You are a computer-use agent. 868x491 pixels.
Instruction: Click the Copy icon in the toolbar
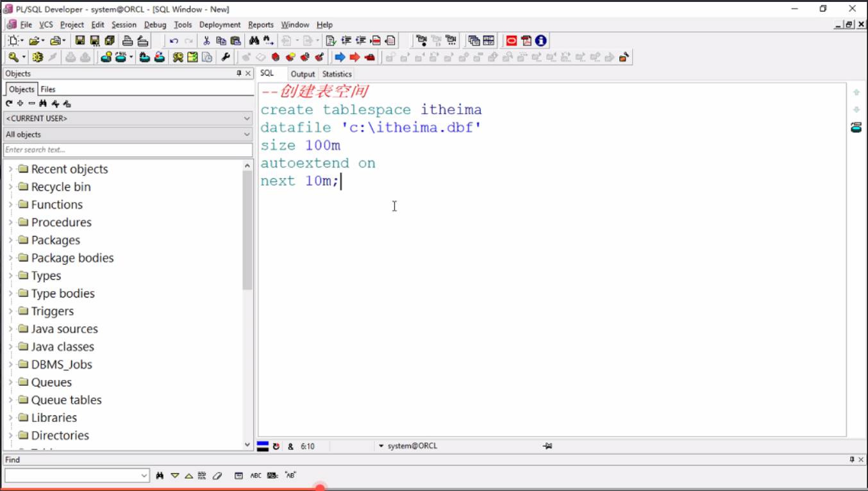click(x=221, y=40)
